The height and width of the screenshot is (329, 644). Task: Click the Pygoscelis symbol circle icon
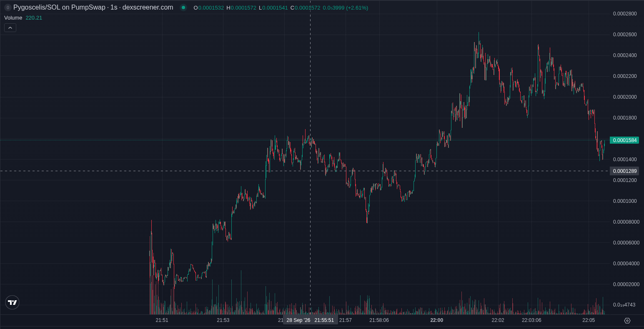coord(8,7)
